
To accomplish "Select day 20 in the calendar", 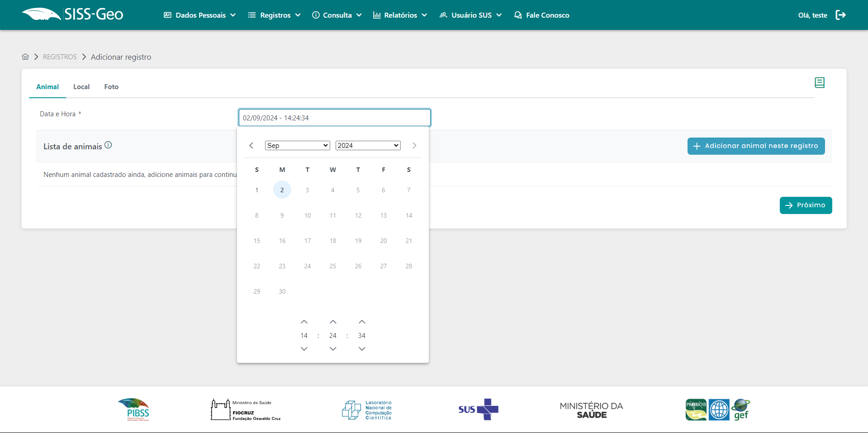I will click(384, 241).
